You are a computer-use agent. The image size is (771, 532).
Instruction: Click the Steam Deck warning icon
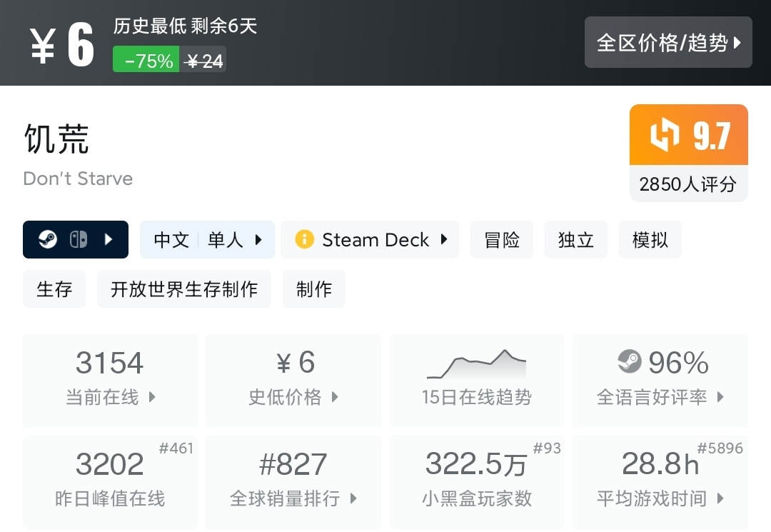click(305, 239)
